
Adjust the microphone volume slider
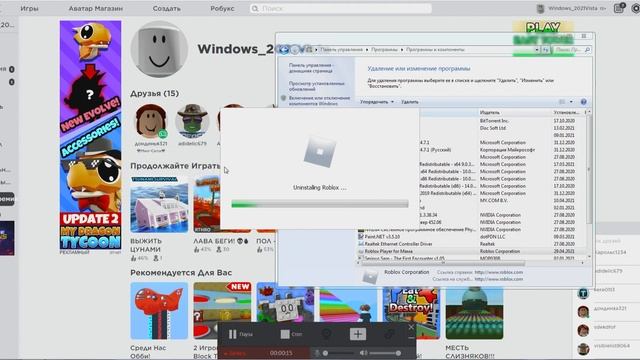click(338, 353)
